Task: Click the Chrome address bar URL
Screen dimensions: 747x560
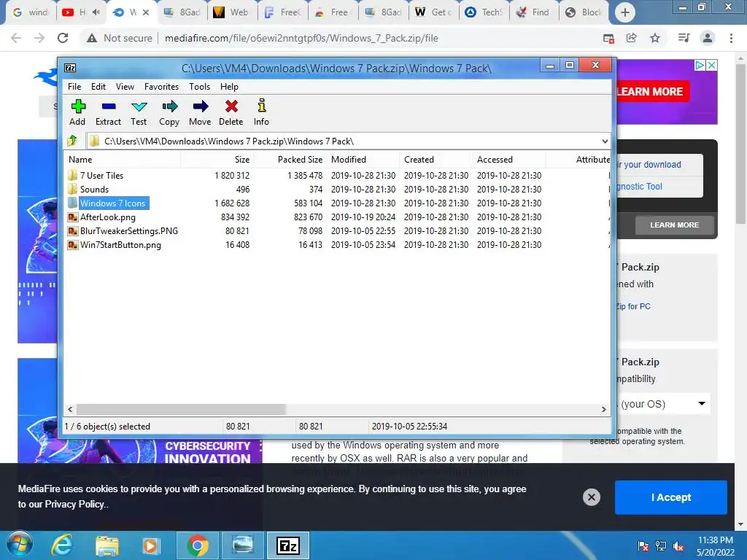Action: 301,38
